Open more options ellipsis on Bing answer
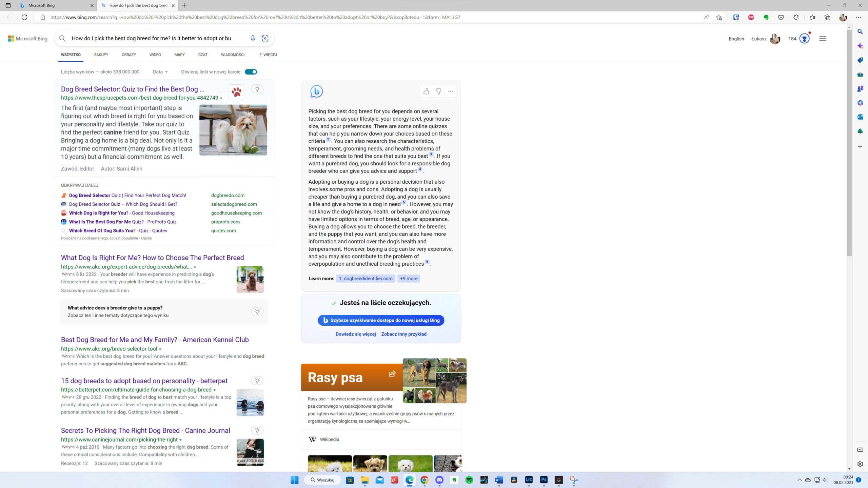 [451, 91]
